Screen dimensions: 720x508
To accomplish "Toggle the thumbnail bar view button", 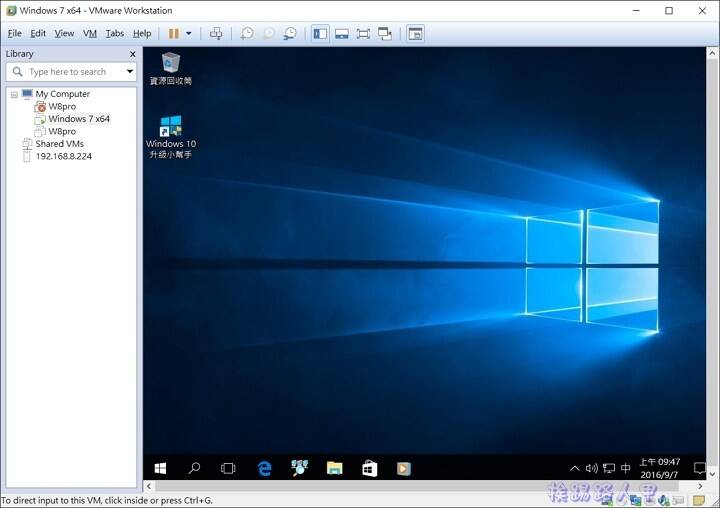I will (342, 34).
